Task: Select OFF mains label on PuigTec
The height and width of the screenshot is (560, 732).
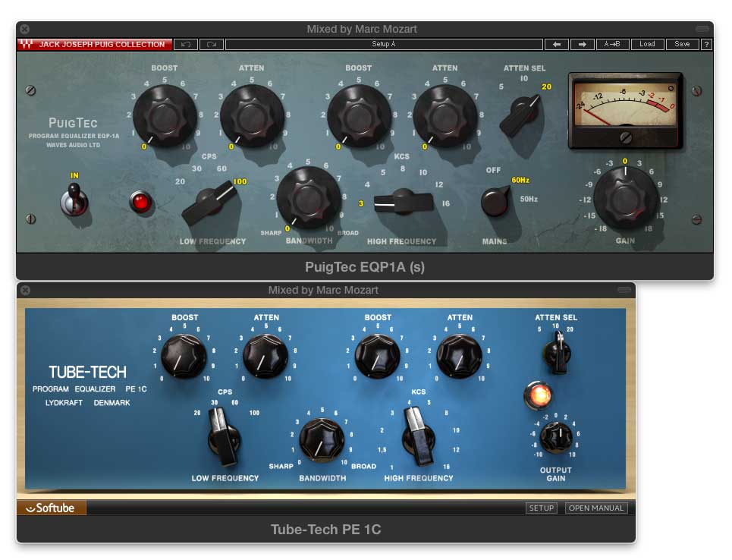Action: tap(493, 171)
